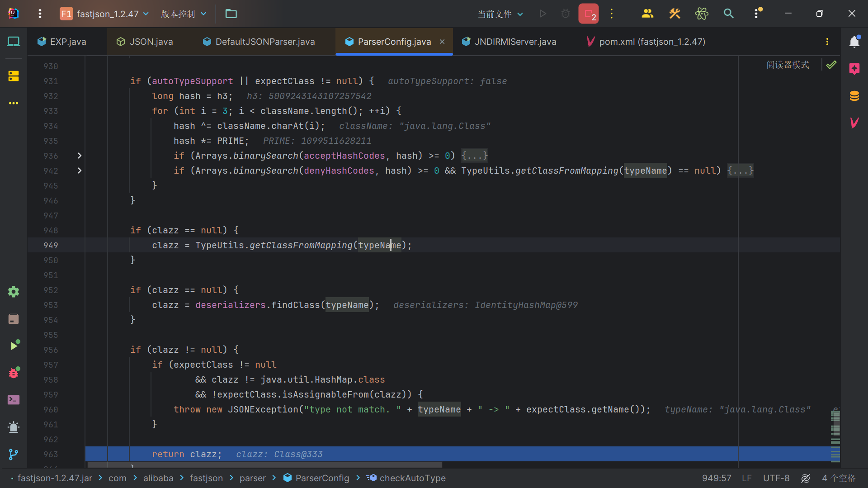Image resolution: width=868 pixels, height=488 pixels.
Task: Open the Terminal tool window
Action: pyautogui.click(x=14, y=400)
